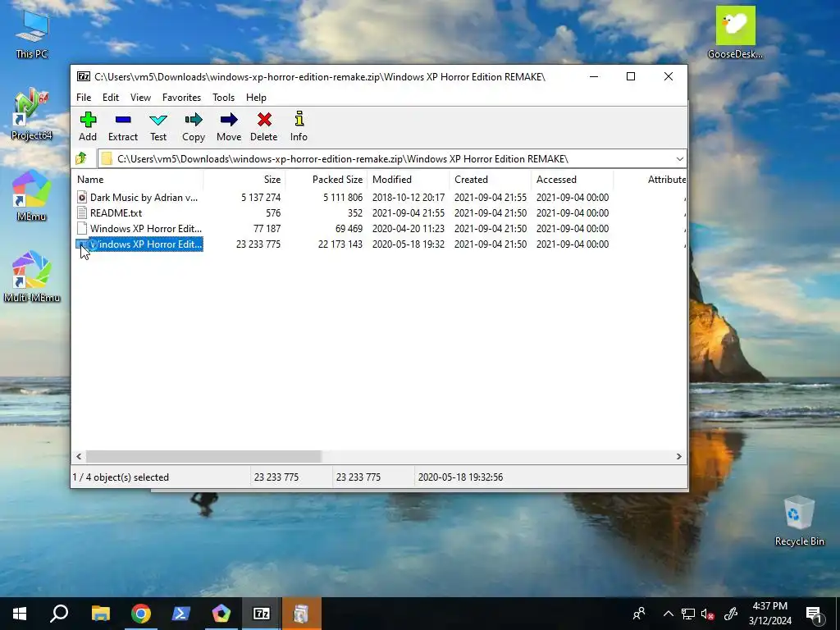Select the README.txt file icon
The height and width of the screenshot is (630, 840).
click(x=81, y=212)
